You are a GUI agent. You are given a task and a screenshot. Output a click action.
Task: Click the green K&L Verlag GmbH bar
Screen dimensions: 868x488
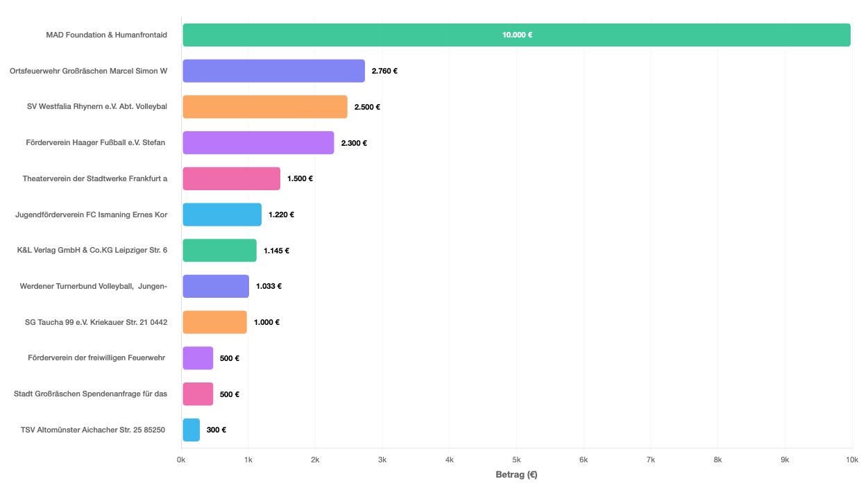[x=219, y=251]
